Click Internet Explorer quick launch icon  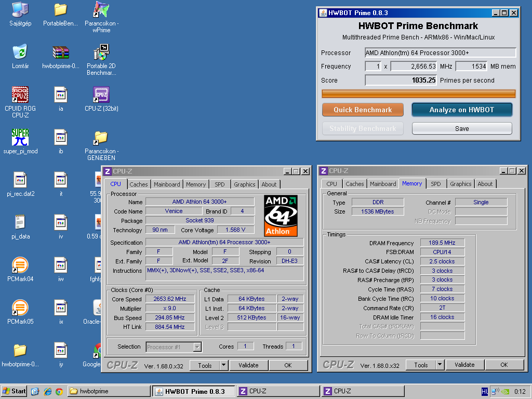tap(47, 391)
